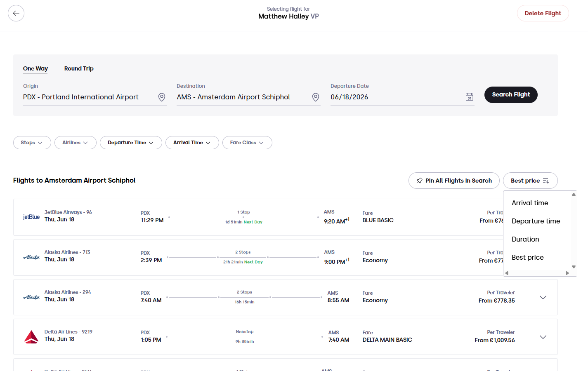Expand the Delta Air Lines 9219 flight details
The image size is (588, 371).
click(543, 337)
